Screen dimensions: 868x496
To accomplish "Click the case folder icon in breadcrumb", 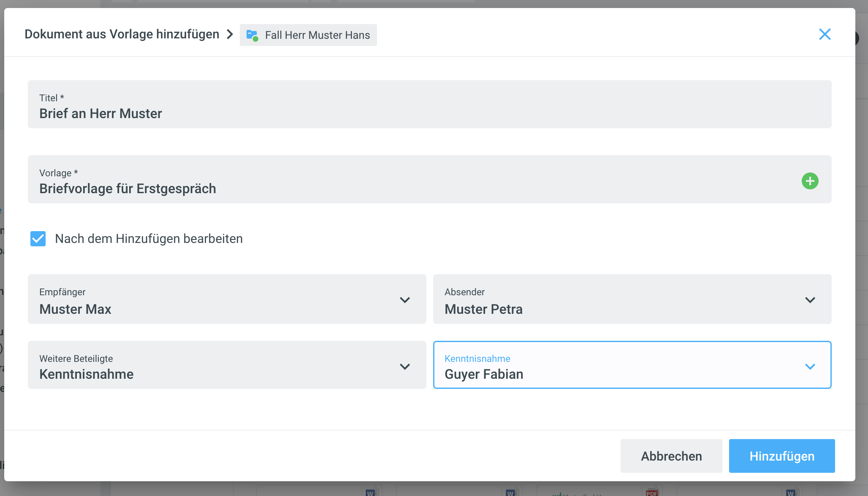I will click(252, 35).
